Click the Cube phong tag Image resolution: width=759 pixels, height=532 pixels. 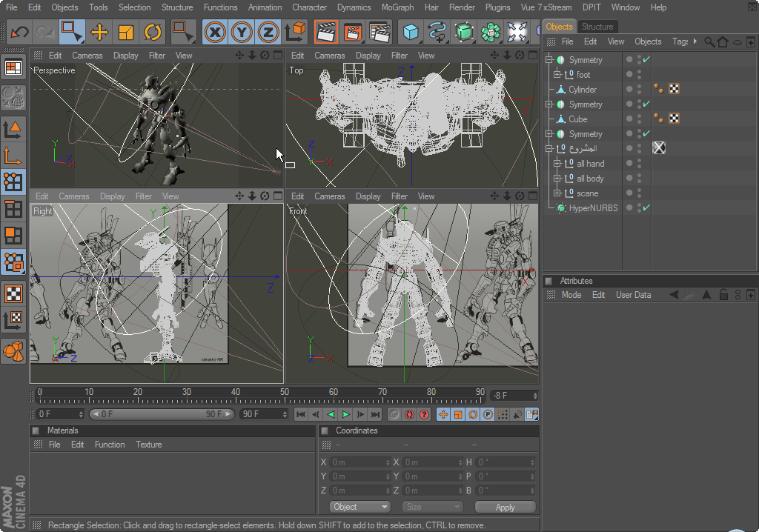[x=658, y=118]
